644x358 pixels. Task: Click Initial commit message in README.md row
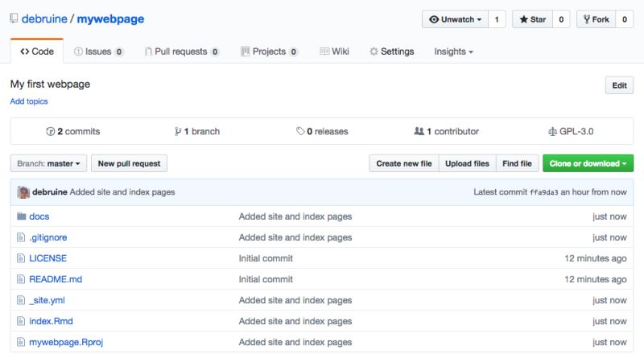(266, 279)
